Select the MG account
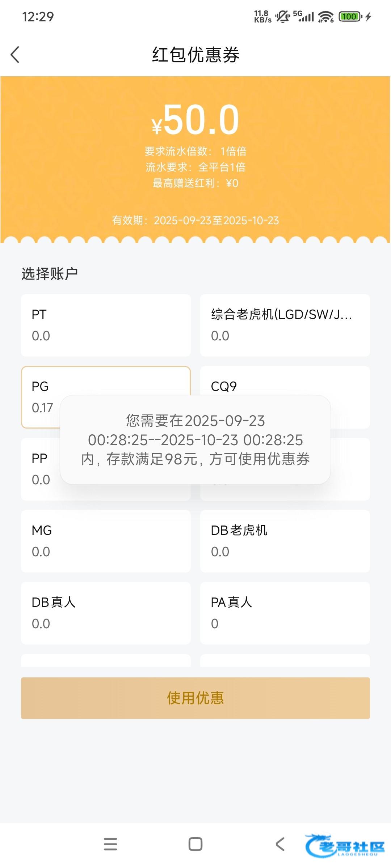Screen dimensions: 391x868 tap(106, 541)
